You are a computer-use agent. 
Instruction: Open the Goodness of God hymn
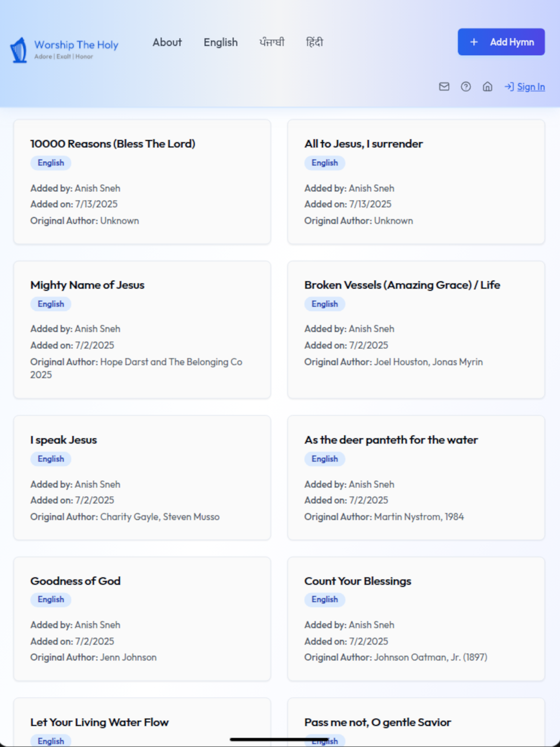(x=75, y=581)
